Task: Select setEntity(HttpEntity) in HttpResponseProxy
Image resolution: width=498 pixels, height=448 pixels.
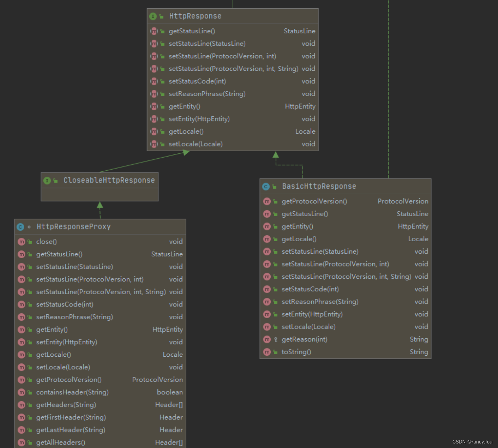Action: [x=67, y=342]
